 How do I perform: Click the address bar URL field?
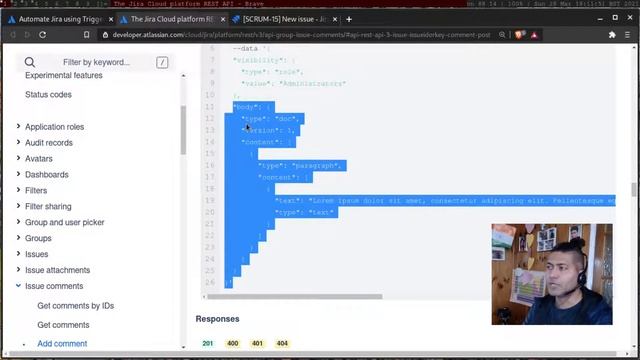(x=301, y=35)
